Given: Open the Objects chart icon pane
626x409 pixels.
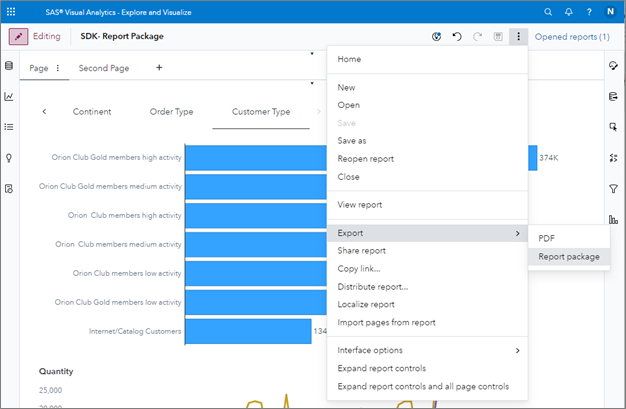Looking at the screenshot, I should (x=9, y=97).
